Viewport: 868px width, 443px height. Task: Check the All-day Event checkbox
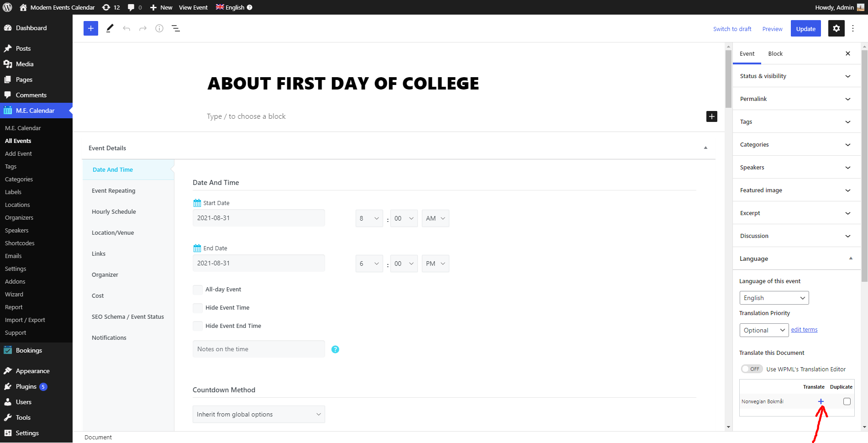pos(198,290)
